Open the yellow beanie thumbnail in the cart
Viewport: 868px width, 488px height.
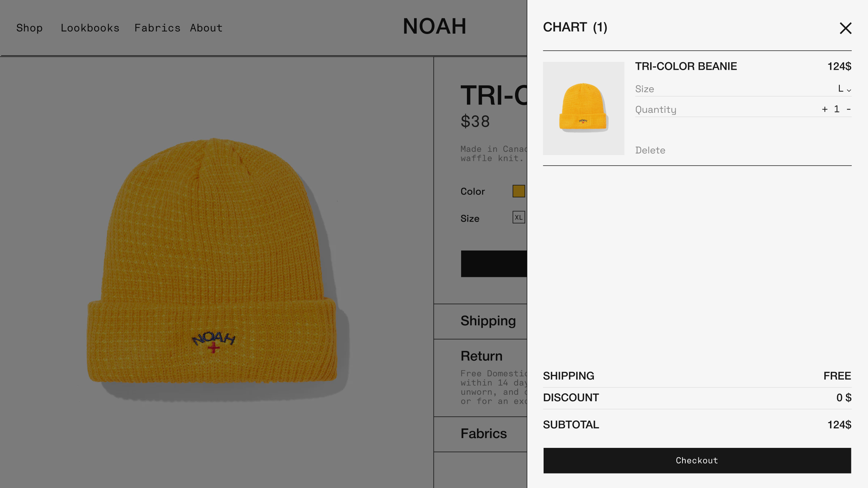click(583, 108)
